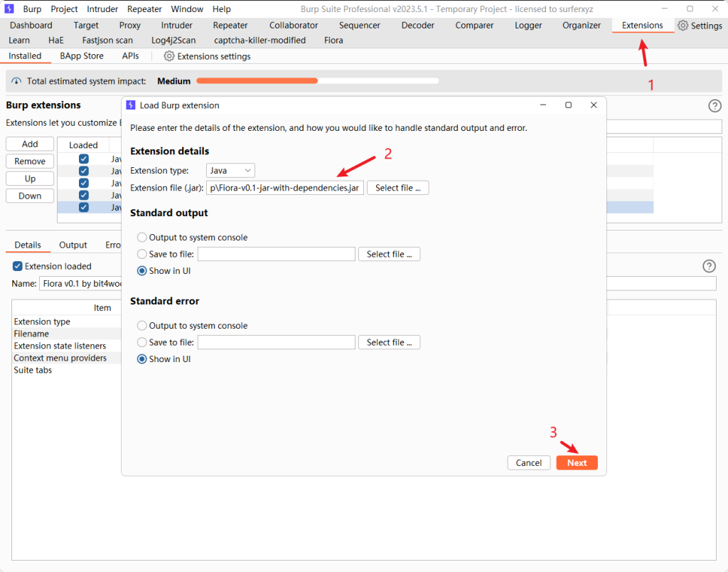The image size is (728, 572).
Task: Open the Extensions settings gear icon
Action: click(169, 56)
